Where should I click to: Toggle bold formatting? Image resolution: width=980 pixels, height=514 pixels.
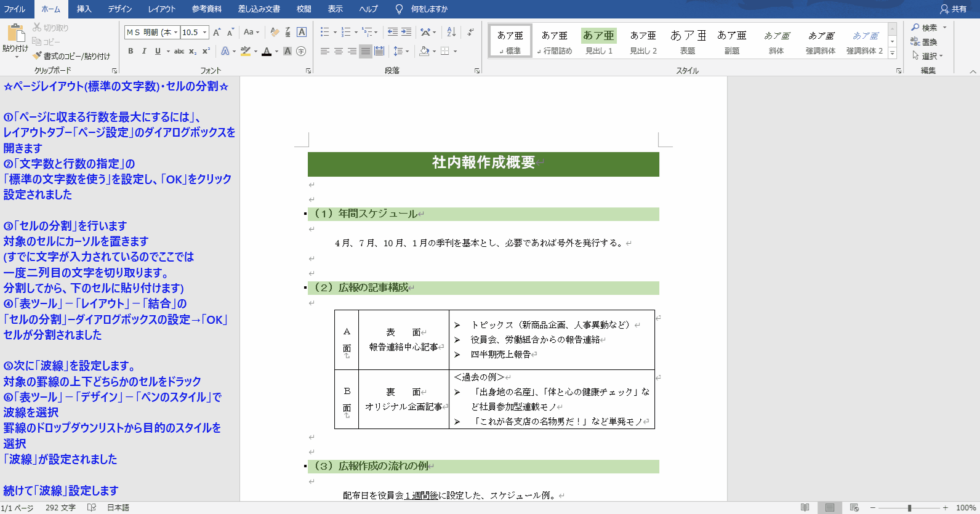coord(131,51)
